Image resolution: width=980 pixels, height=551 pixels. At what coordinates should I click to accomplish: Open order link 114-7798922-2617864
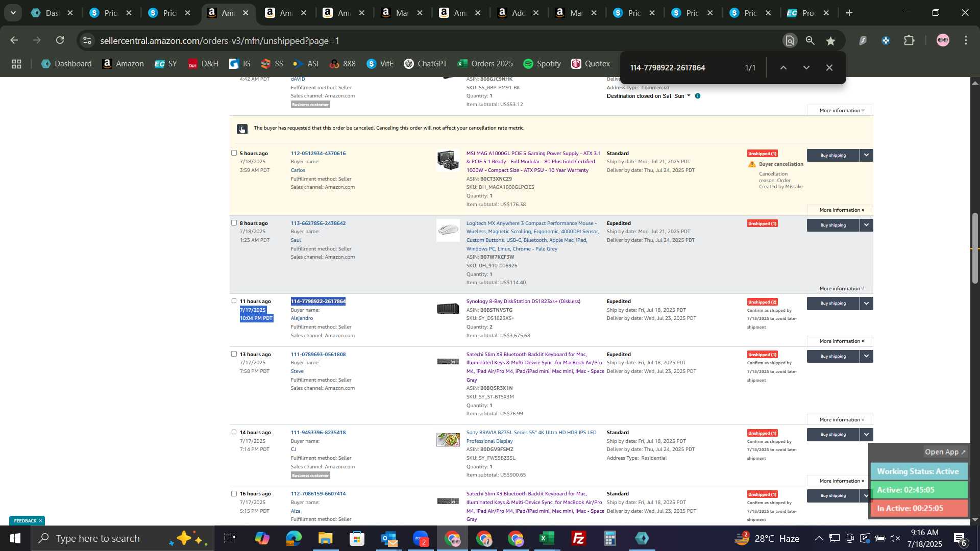point(318,301)
